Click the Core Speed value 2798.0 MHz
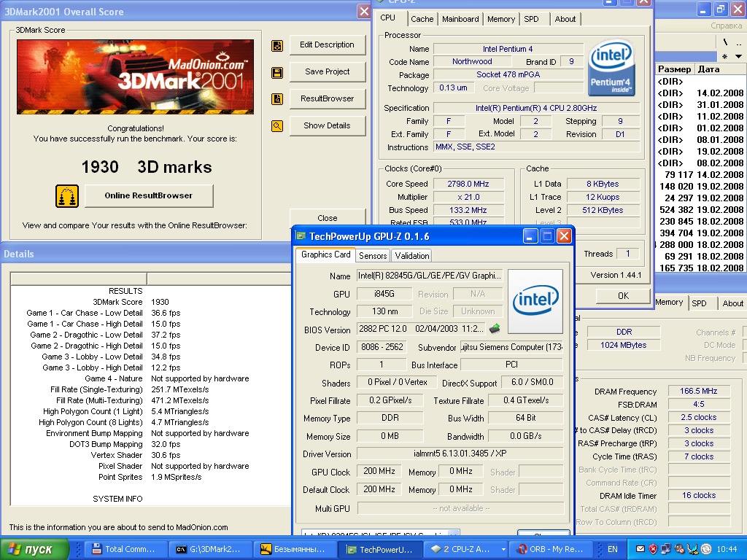 pos(468,184)
